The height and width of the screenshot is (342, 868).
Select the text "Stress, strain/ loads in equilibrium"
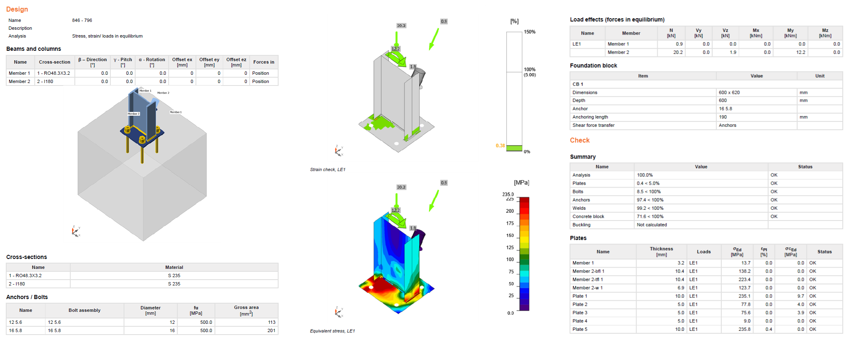coord(107,36)
